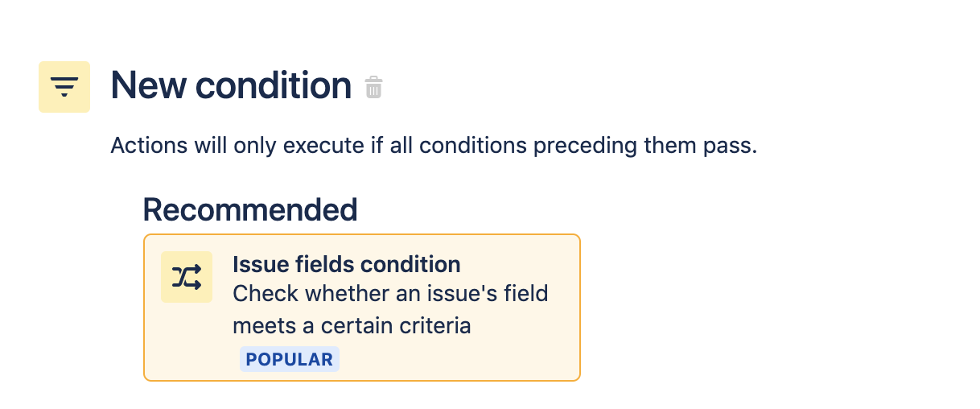Click the "New condition" heading
The height and width of the screenshot is (409, 980).
click(x=231, y=85)
